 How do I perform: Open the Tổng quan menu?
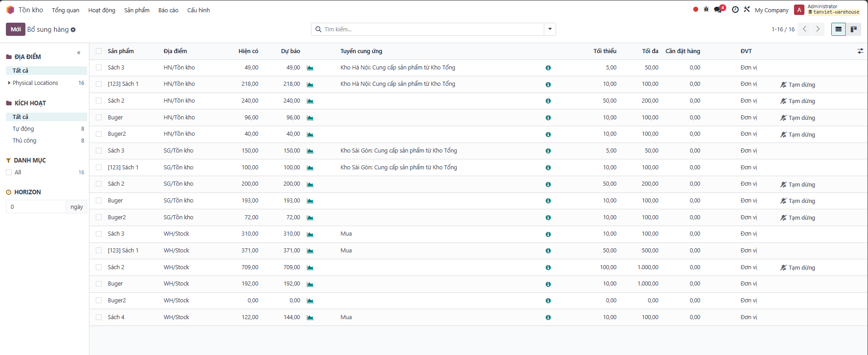tap(65, 10)
